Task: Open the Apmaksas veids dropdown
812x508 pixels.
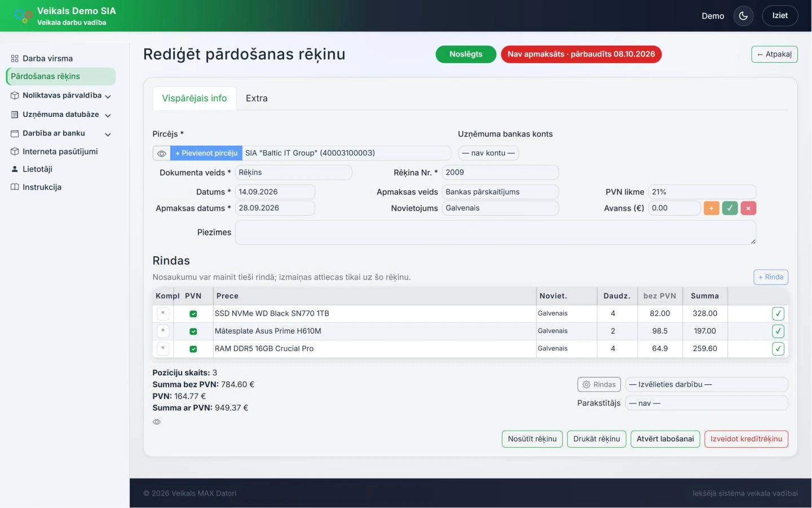Action: tap(500, 192)
